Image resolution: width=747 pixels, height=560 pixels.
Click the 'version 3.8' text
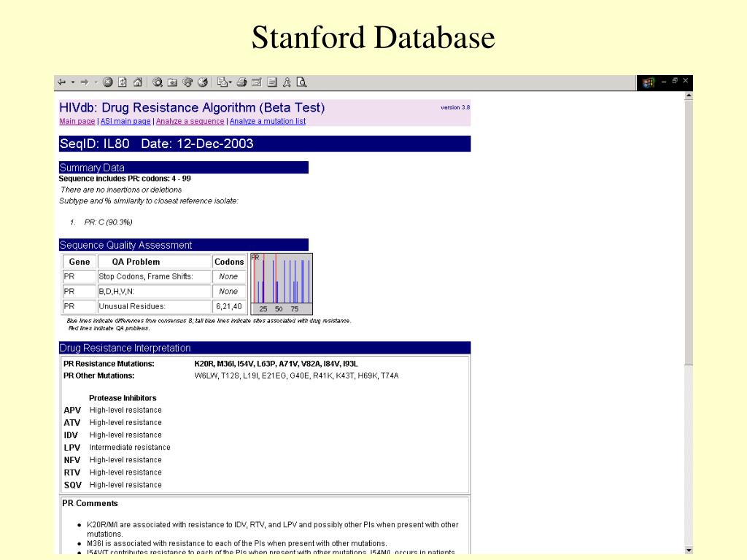point(455,108)
